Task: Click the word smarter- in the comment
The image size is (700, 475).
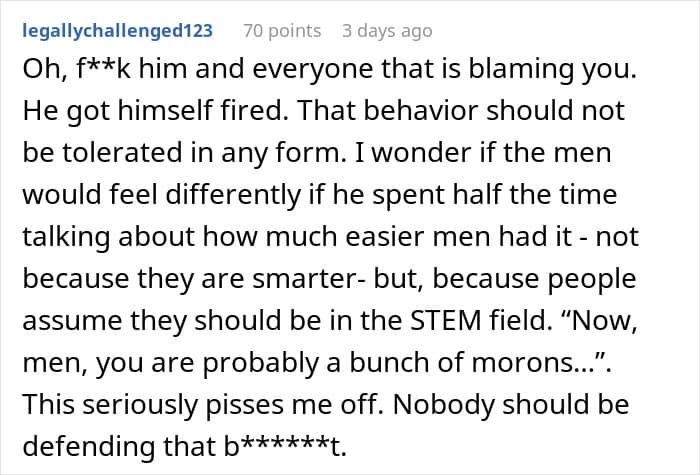Action: point(310,279)
